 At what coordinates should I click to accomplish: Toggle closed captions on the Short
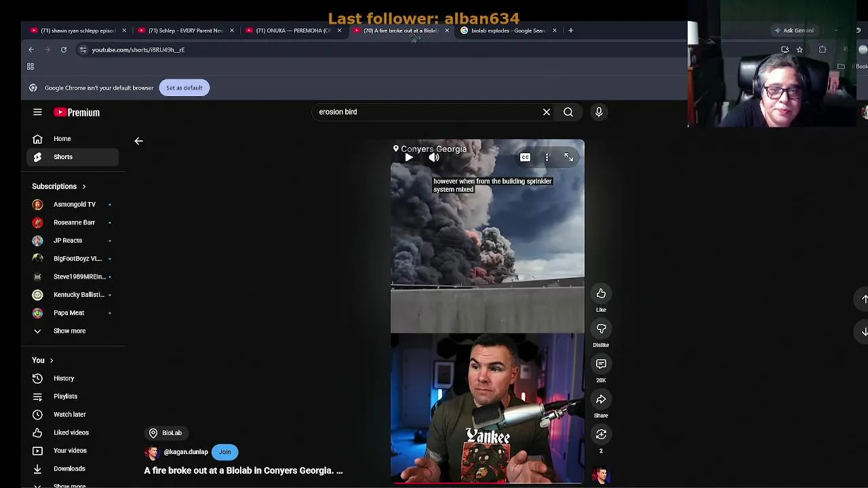click(x=525, y=157)
